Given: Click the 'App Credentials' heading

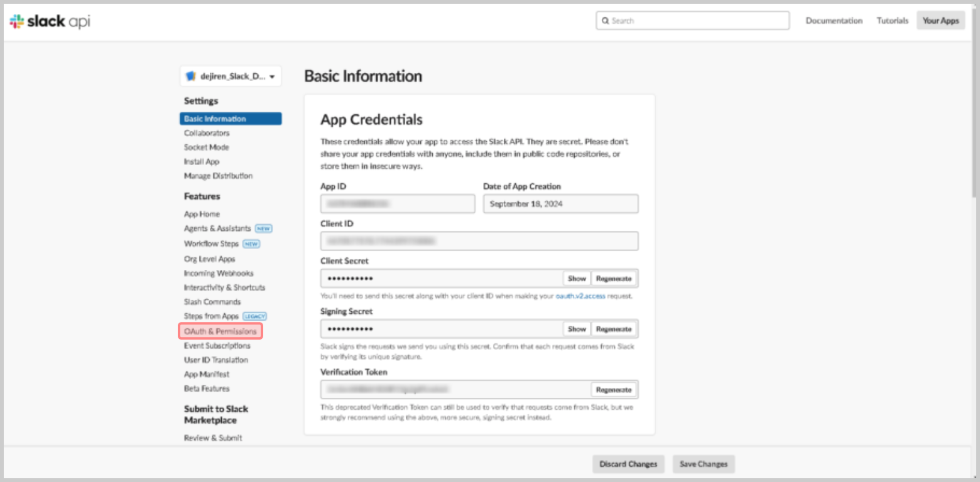Looking at the screenshot, I should 371,120.
